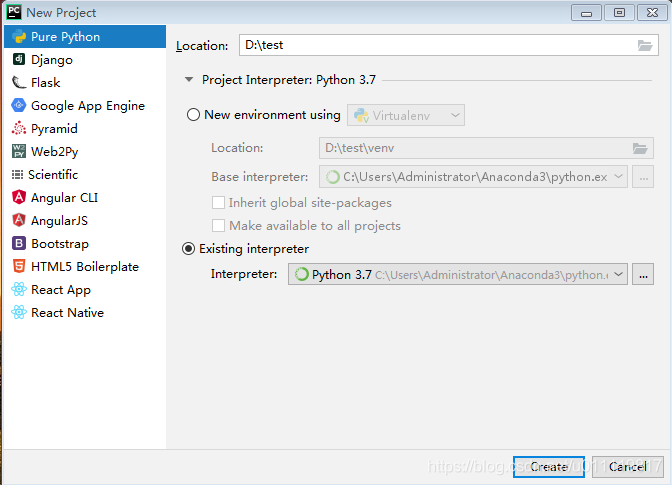Viewport: 672px width, 485px height.
Task: Browse folder for venv location
Action: 640,148
